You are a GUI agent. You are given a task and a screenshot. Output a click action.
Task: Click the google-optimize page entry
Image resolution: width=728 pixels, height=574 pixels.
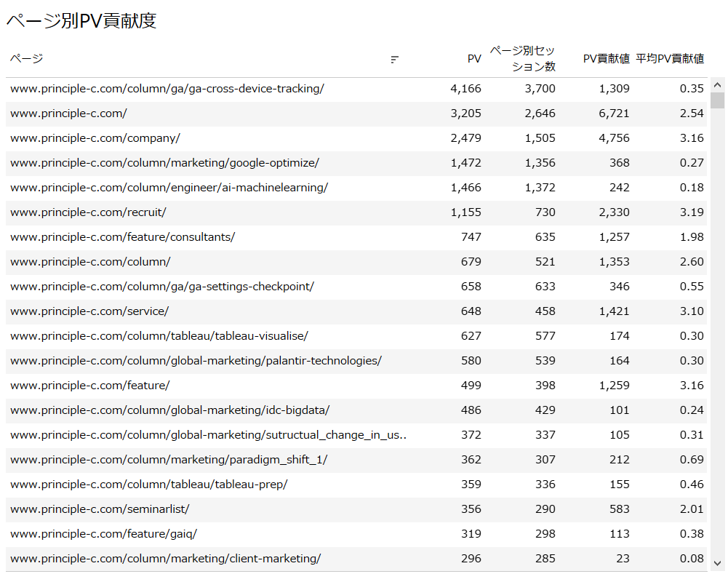pyautogui.click(x=164, y=163)
